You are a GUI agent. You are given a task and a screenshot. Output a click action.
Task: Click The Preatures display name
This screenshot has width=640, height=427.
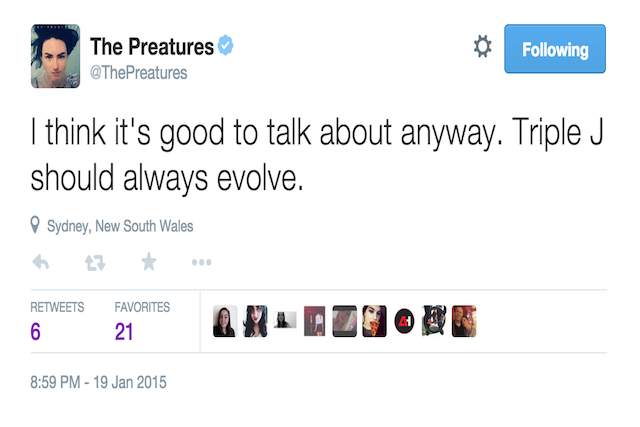tap(151, 46)
